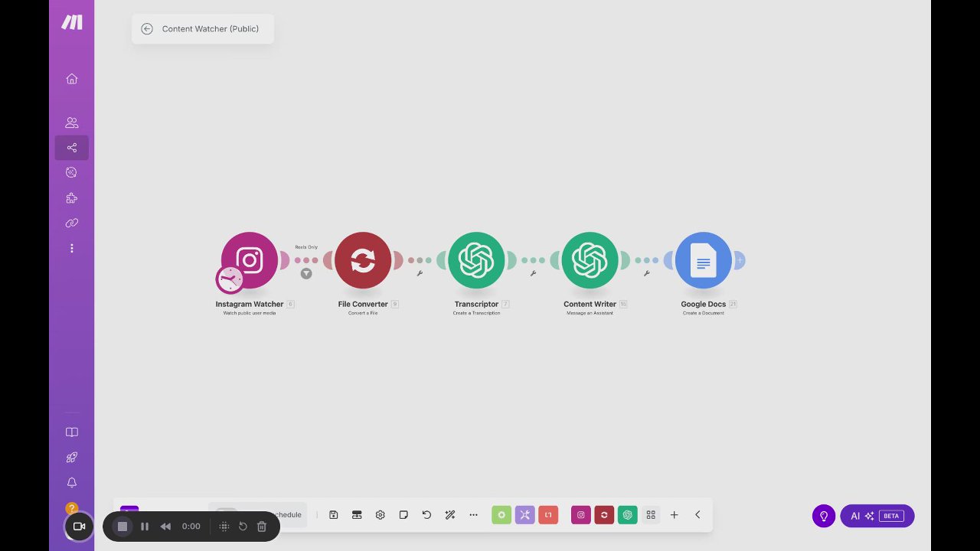Open Scenario settings gear in the toolbar
This screenshot has height=551, width=980.
(x=381, y=515)
